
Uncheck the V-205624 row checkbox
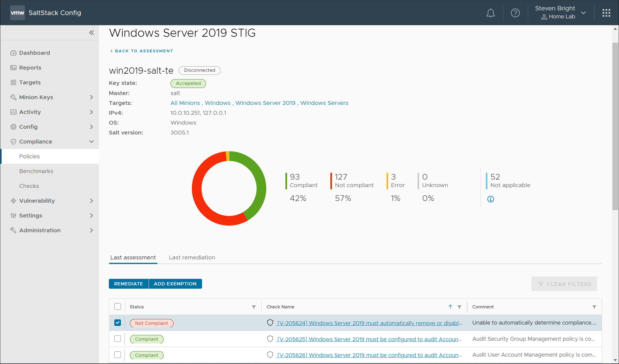(x=118, y=323)
